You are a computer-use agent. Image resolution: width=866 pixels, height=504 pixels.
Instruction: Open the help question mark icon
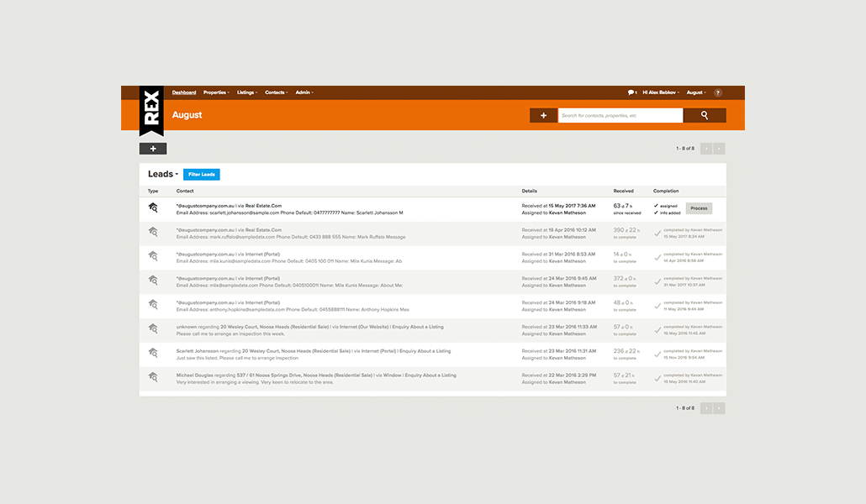point(717,92)
